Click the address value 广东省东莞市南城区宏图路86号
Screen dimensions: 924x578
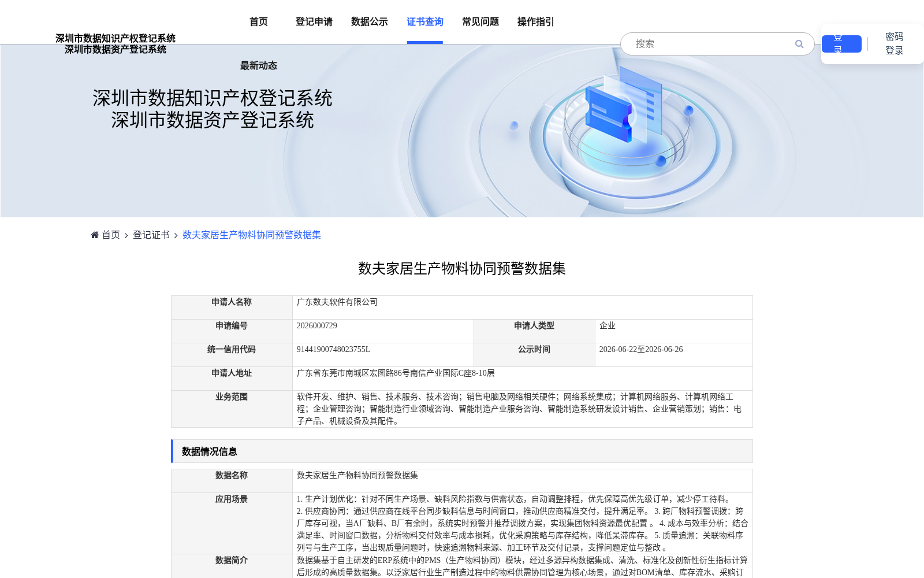(396, 373)
